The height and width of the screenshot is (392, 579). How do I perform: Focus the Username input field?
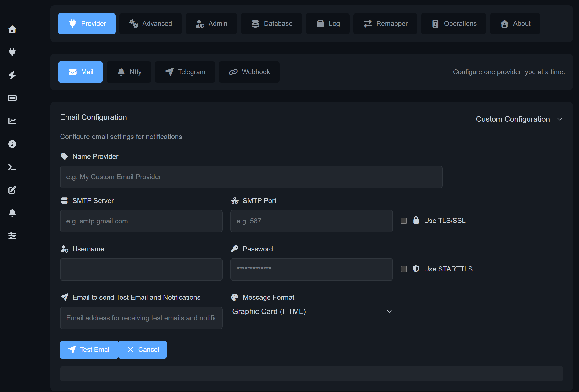click(x=141, y=269)
